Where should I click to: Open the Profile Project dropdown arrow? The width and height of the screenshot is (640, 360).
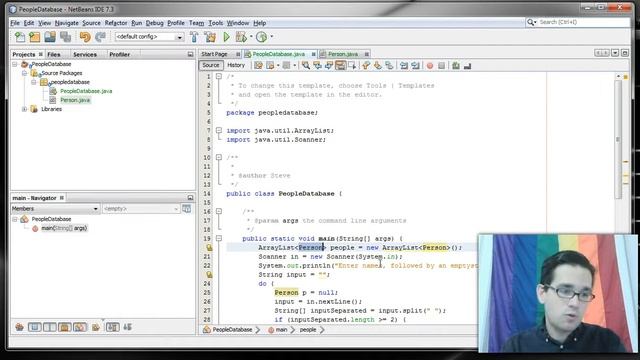point(271,37)
